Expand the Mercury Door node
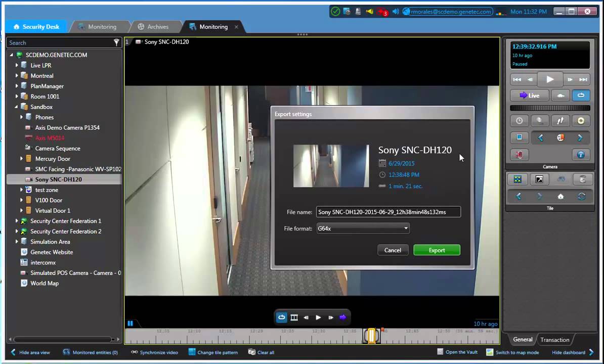The width and height of the screenshot is (604, 364). point(21,159)
